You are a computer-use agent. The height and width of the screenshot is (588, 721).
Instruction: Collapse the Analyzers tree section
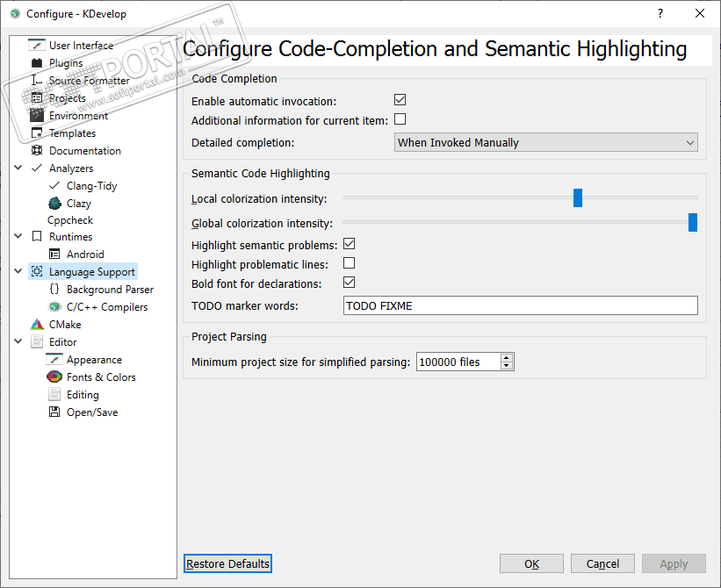[x=18, y=168]
